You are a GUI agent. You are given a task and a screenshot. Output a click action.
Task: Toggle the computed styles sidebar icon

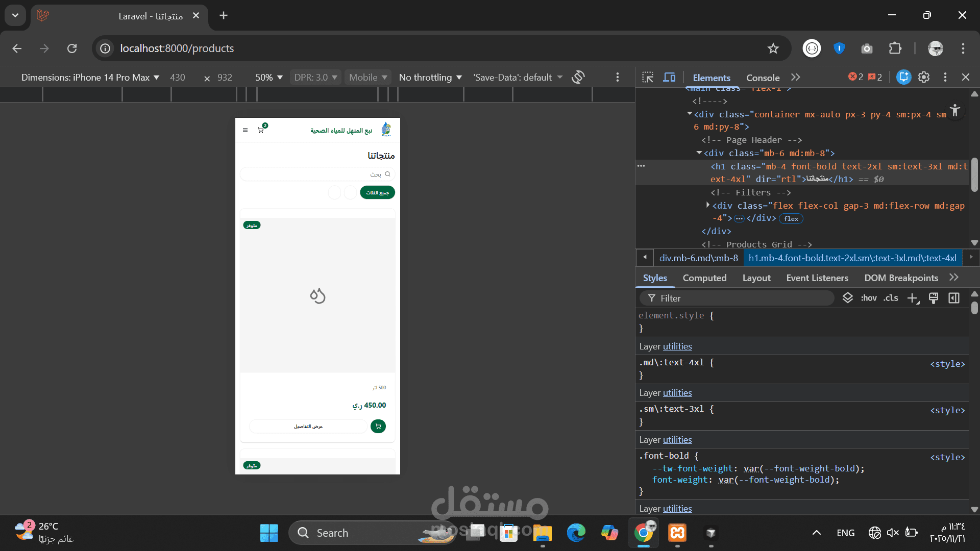pyautogui.click(x=954, y=298)
